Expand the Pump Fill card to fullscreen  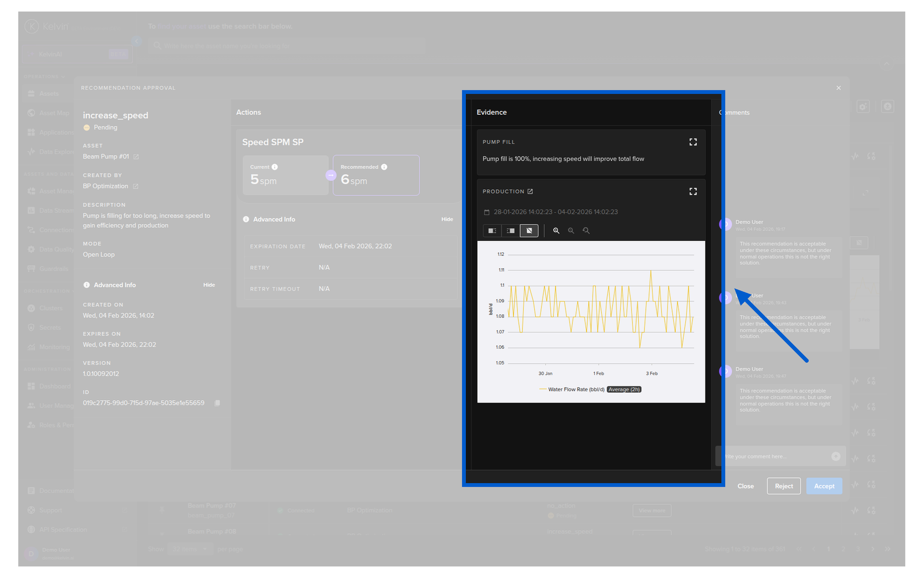pos(693,142)
